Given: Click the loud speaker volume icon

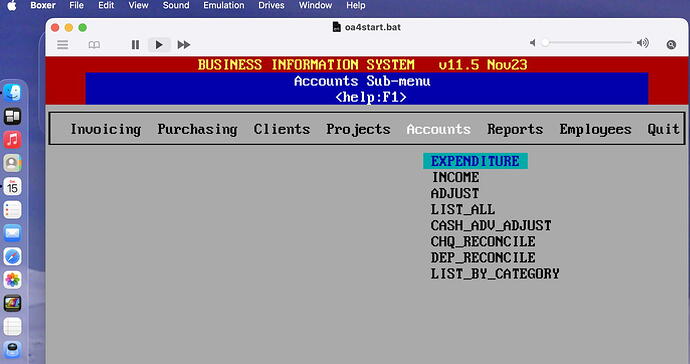Looking at the screenshot, I should coord(642,43).
